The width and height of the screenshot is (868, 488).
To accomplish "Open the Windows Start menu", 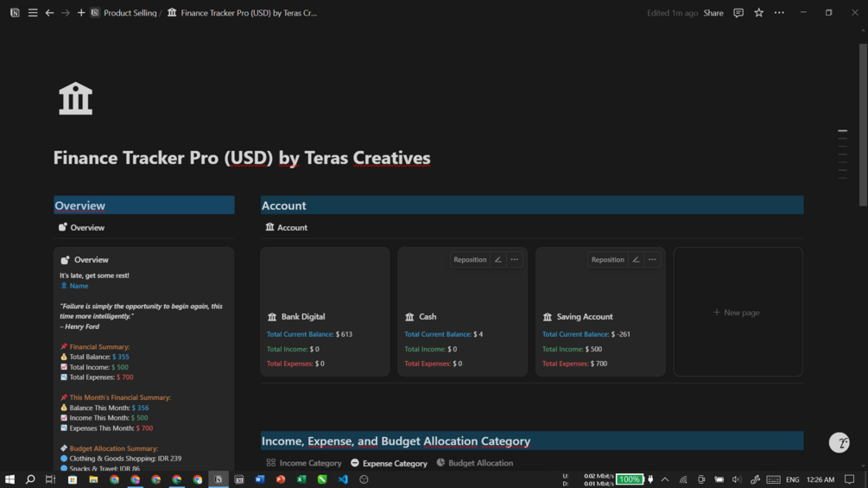I will coord(10,479).
